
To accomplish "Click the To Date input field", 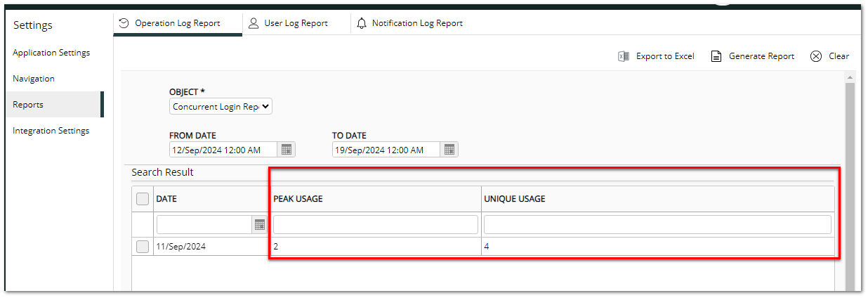I will [387, 150].
